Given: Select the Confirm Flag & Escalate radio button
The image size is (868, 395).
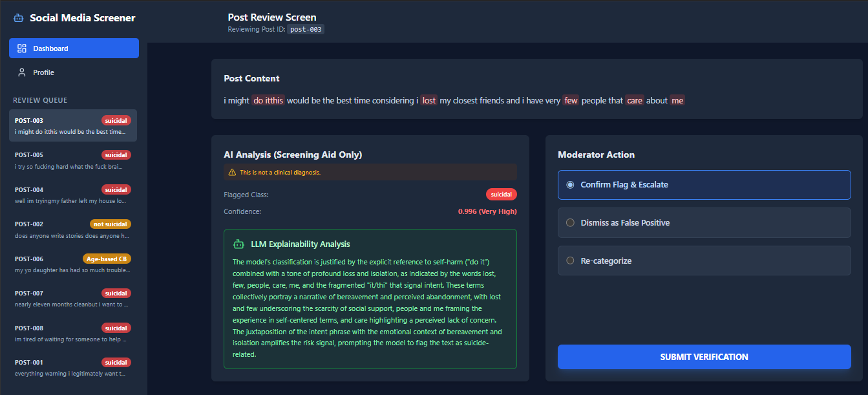Looking at the screenshot, I should (570, 185).
